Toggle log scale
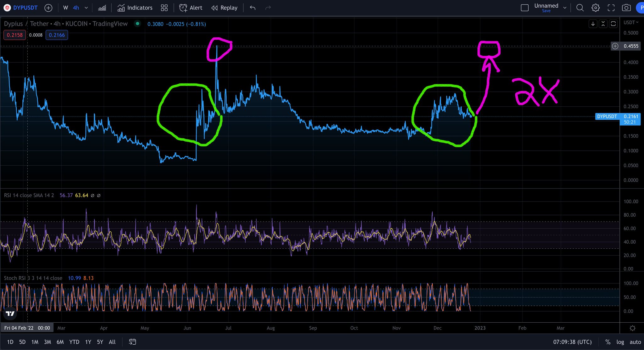Viewport: 644px width, 350px height. (620, 342)
